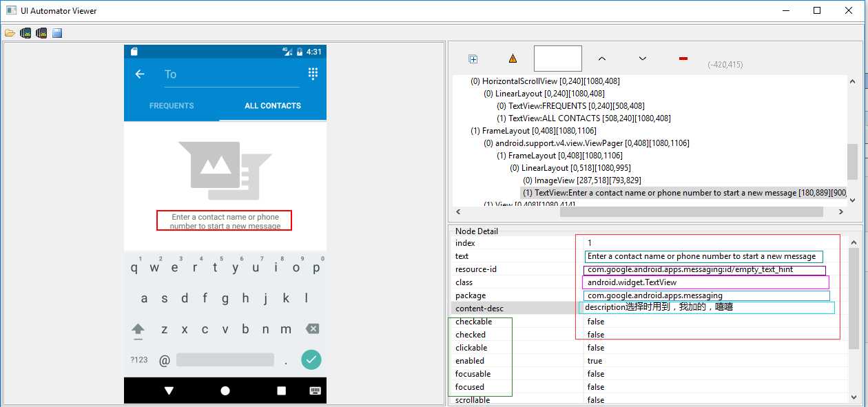Click the first Device Screenshot toolbar icon
The image size is (868, 407).
(x=25, y=32)
